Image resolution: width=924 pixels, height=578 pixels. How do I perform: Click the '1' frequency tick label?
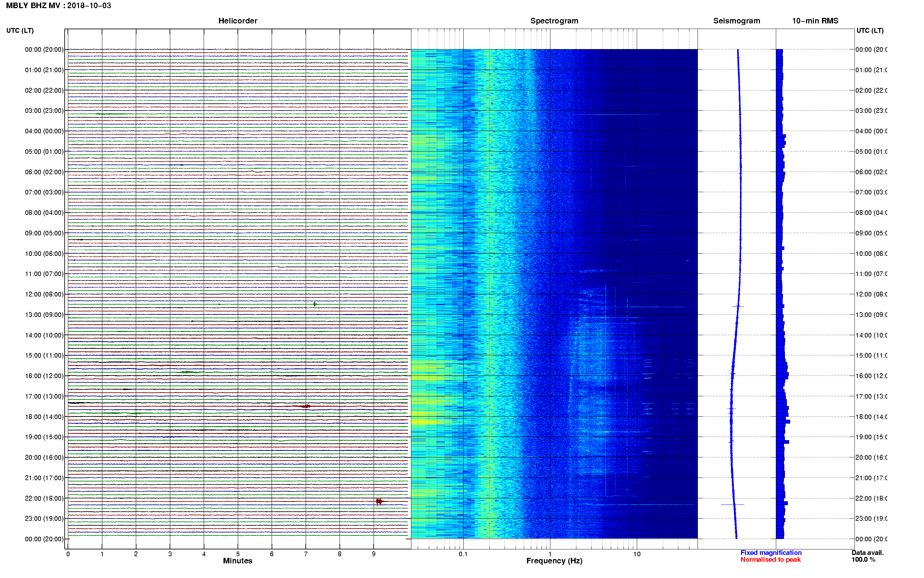550,554
